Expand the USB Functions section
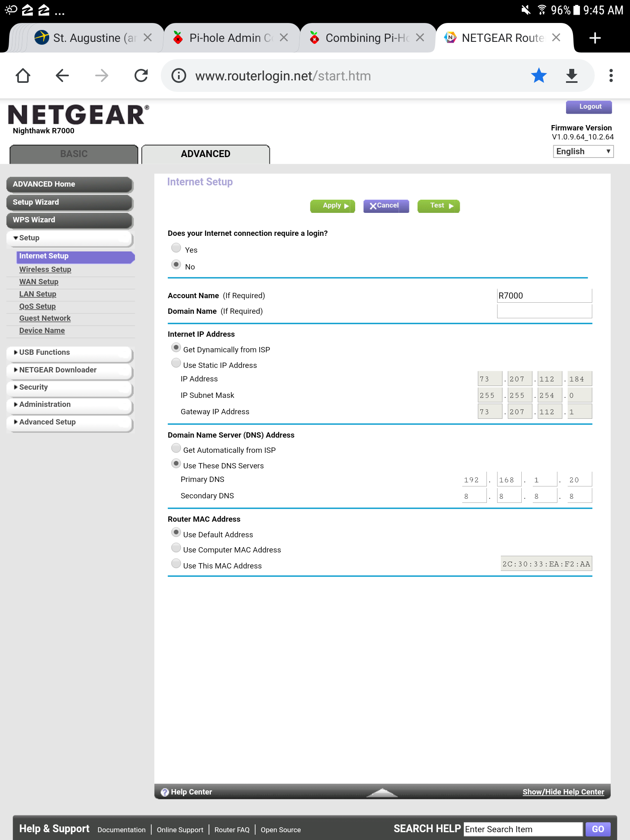630x840 pixels. point(44,352)
